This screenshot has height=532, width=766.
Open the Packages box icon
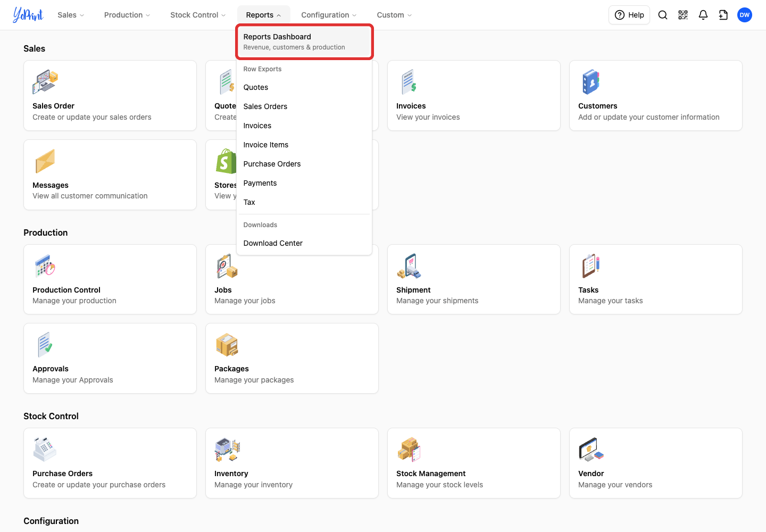coord(227,345)
